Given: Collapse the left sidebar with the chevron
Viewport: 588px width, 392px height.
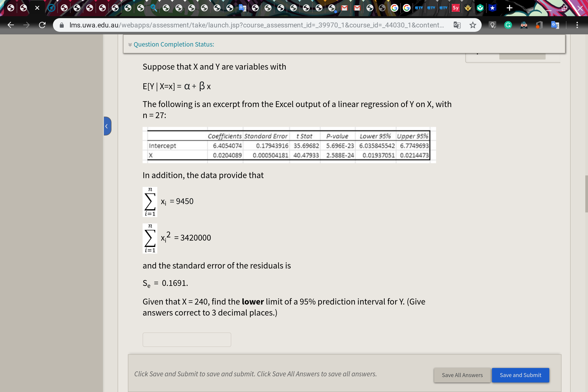Looking at the screenshot, I should 107,126.
